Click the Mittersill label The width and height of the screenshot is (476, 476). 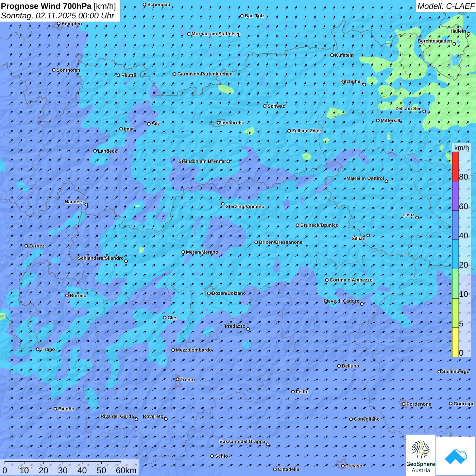click(391, 120)
